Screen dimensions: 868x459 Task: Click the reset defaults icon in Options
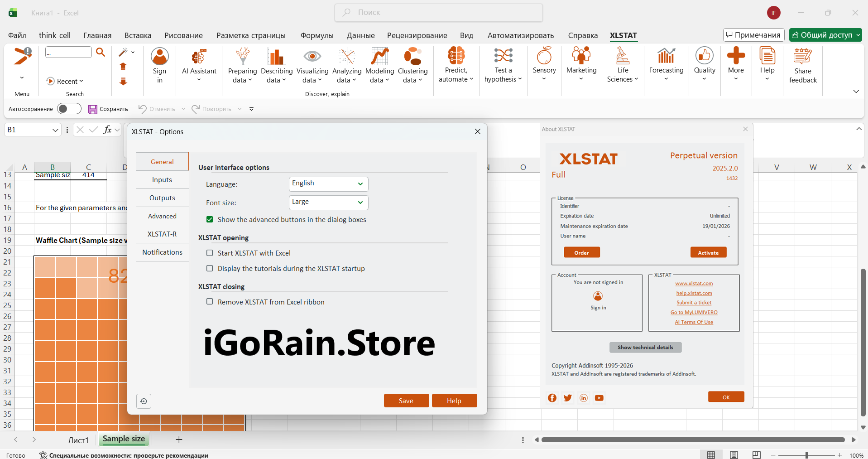coord(144,401)
